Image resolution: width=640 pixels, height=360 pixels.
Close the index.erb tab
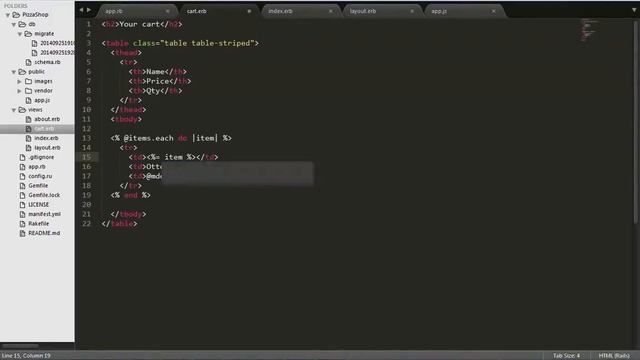331,11
